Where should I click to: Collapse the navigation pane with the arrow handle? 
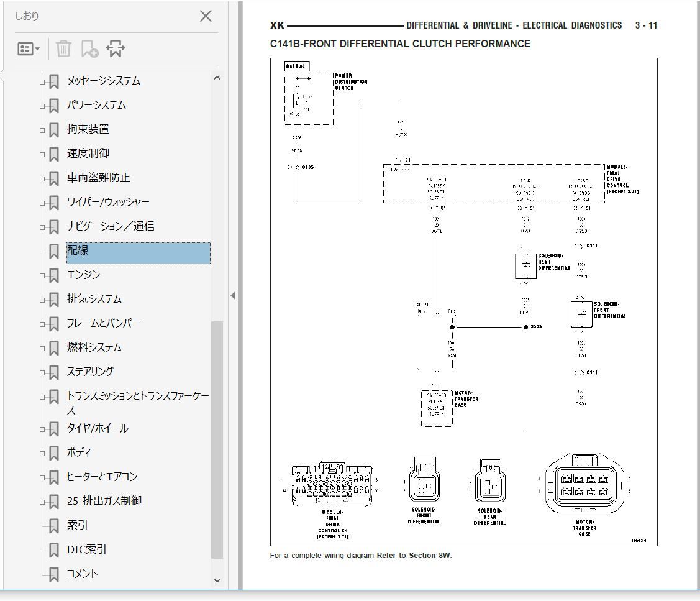[233, 295]
